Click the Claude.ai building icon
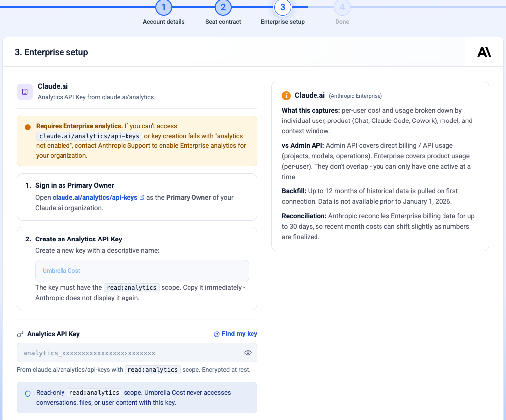The height and width of the screenshot is (420, 506). [x=25, y=92]
